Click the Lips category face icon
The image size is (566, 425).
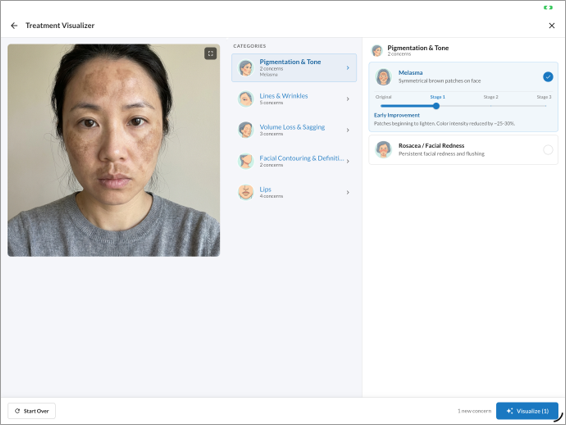click(x=246, y=192)
